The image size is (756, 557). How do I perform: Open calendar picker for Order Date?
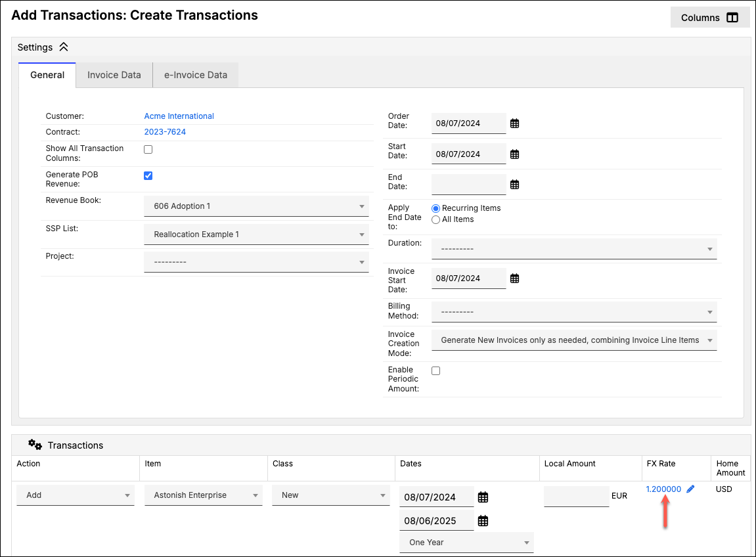514,123
